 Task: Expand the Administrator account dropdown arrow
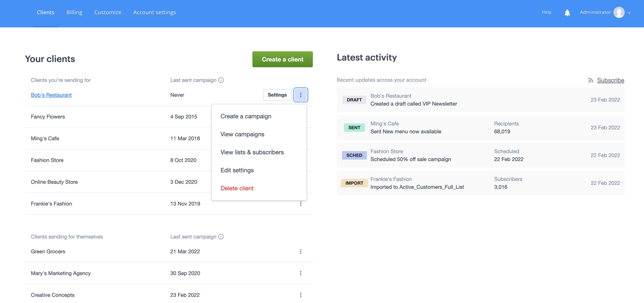629,13
